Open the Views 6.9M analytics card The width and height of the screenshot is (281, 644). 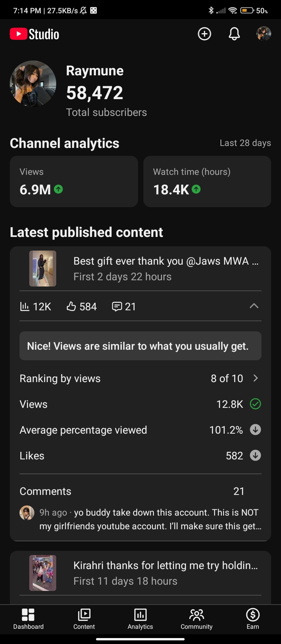(x=74, y=181)
